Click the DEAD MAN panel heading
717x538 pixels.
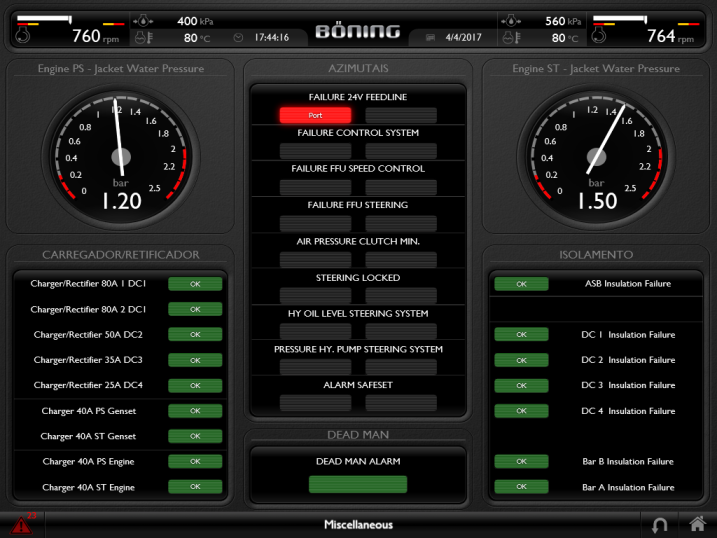358,435
